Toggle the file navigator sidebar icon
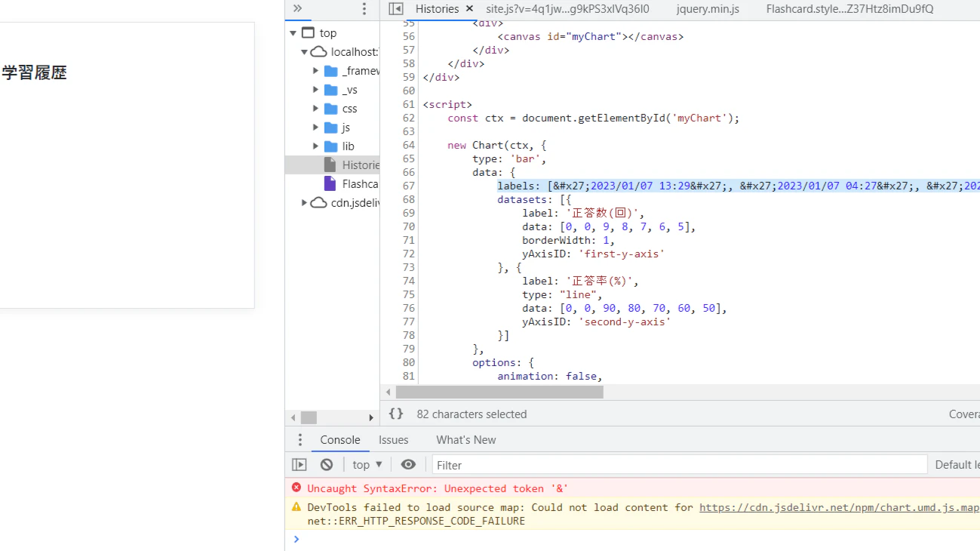 tap(395, 9)
